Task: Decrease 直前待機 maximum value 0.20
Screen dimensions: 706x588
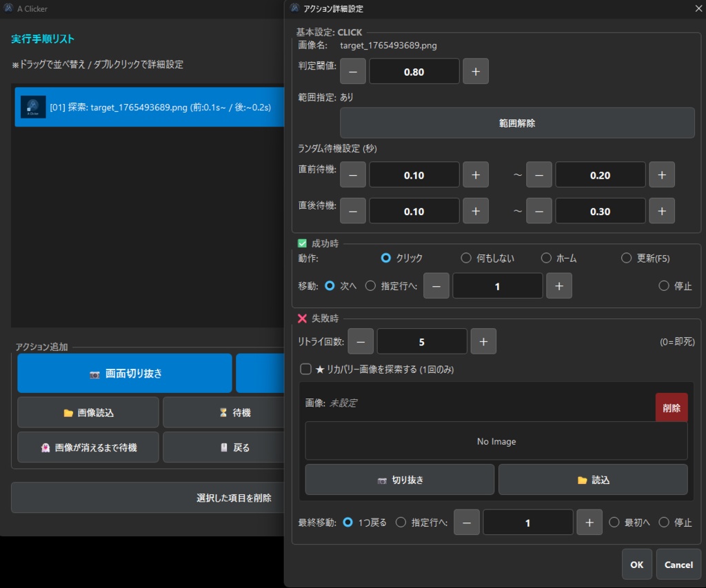Action: click(x=539, y=174)
